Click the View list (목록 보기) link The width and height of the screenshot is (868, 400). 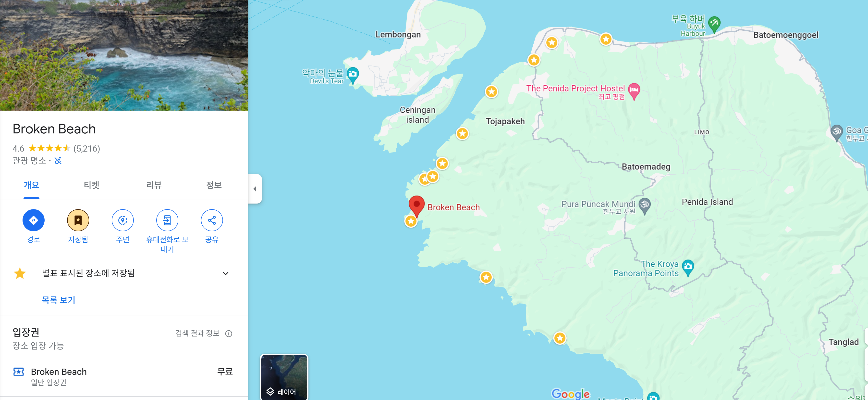[58, 300]
